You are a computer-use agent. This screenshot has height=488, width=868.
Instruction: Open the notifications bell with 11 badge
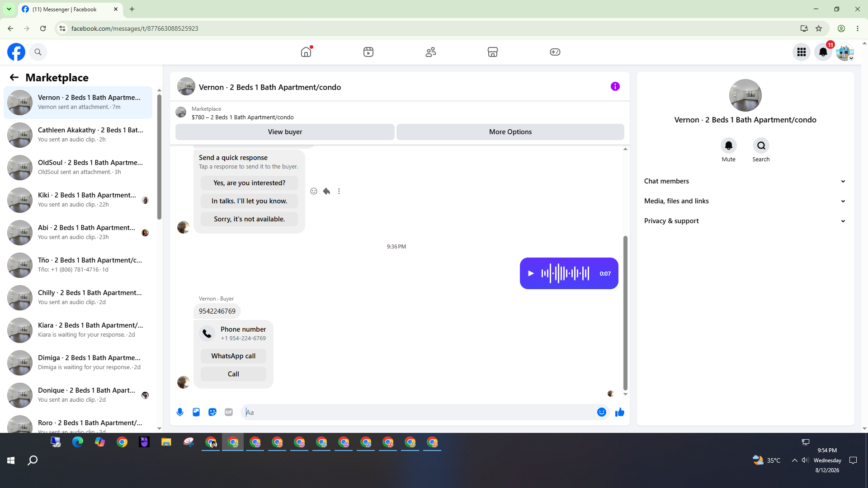pos(823,52)
